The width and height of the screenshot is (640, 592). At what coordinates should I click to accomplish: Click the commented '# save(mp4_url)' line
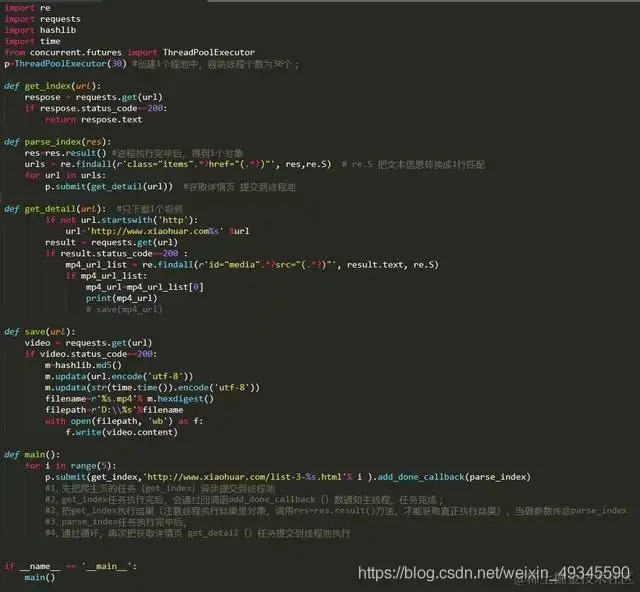(x=124, y=309)
